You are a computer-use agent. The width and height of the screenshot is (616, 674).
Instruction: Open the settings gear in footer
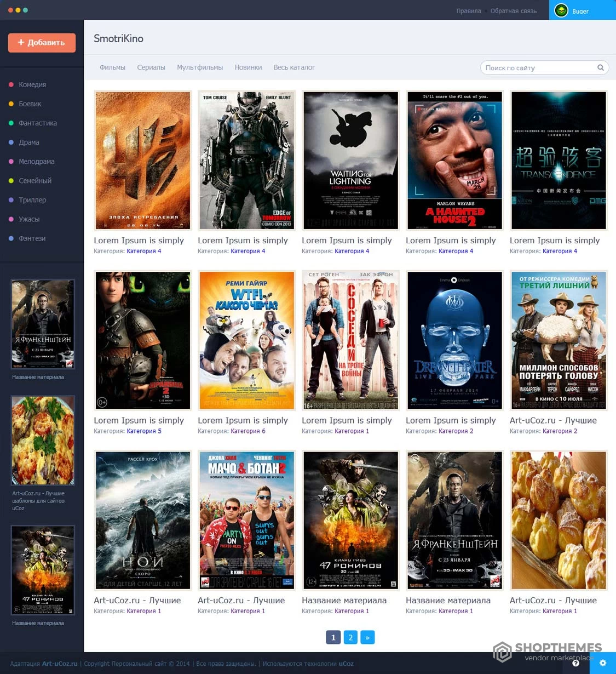click(603, 663)
